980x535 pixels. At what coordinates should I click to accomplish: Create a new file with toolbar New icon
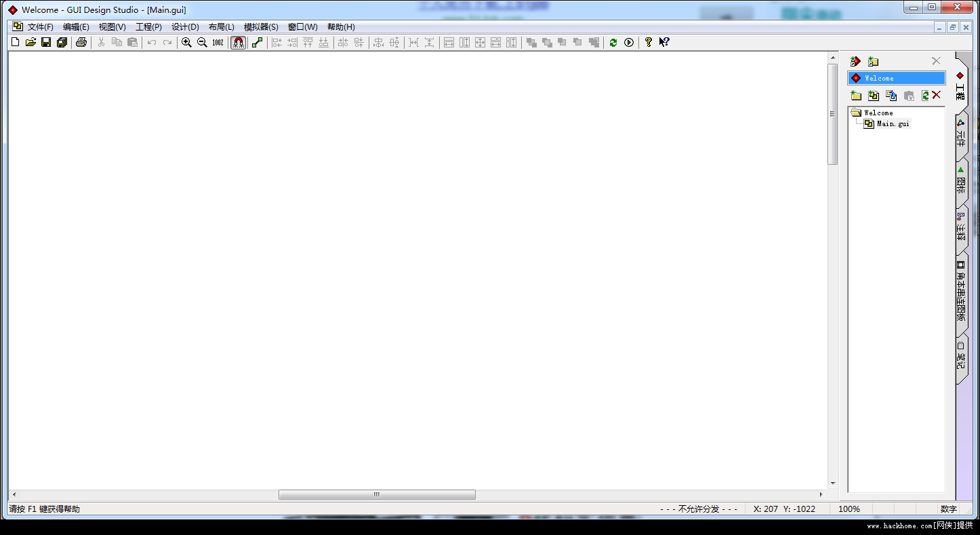click(16, 42)
